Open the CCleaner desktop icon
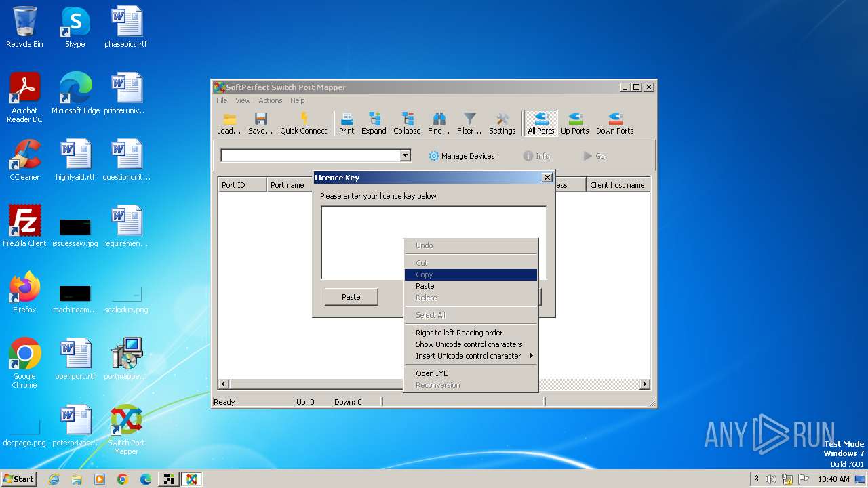Image resolution: width=868 pixels, height=488 pixels. tap(24, 160)
